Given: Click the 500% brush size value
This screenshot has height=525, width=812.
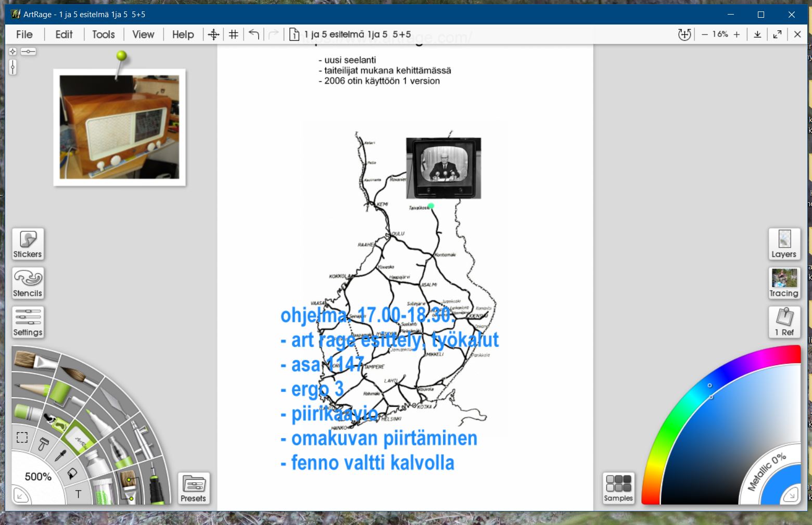Looking at the screenshot, I should (38, 477).
